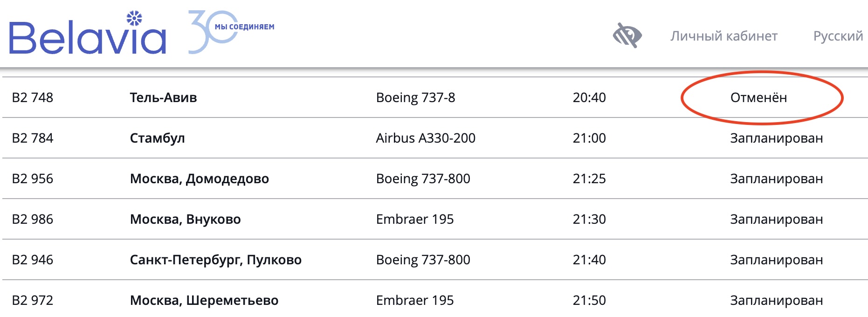Open Личный кабинет account link
This screenshot has width=868, height=317.
[x=724, y=36]
